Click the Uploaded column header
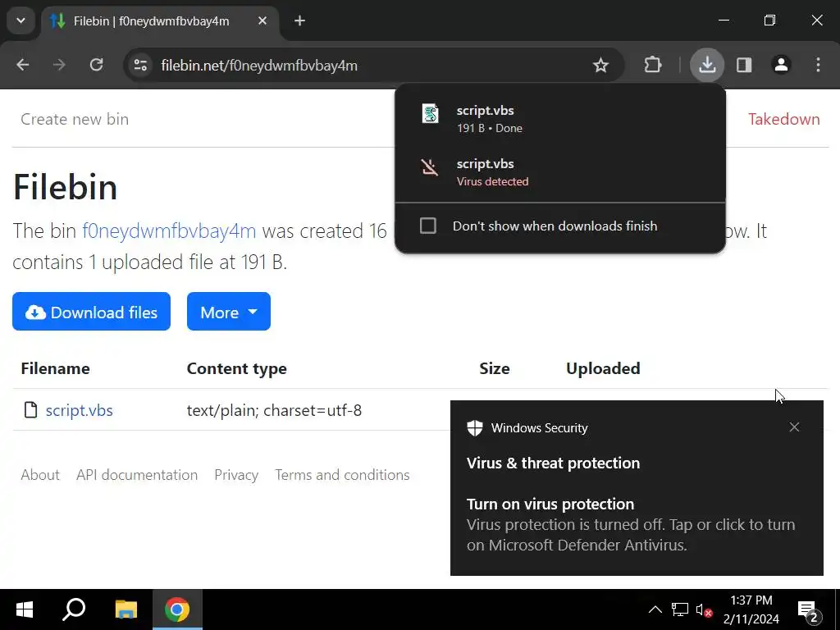The height and width of the screenshot is (630, 840). point(603,368)
